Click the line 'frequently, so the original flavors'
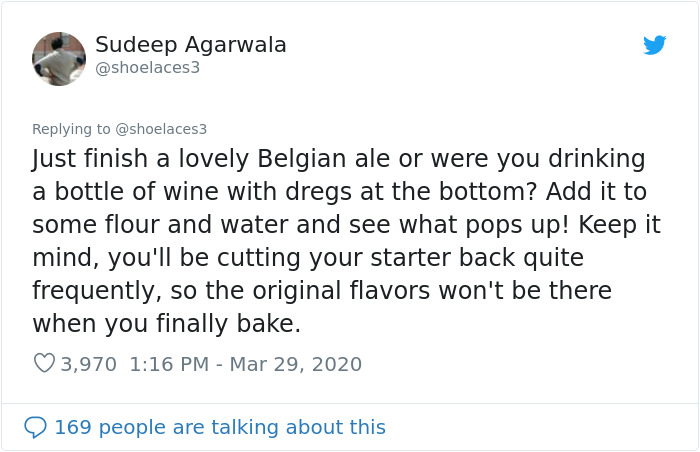Viewport: 700px width, 452px height. pos(322,291)
